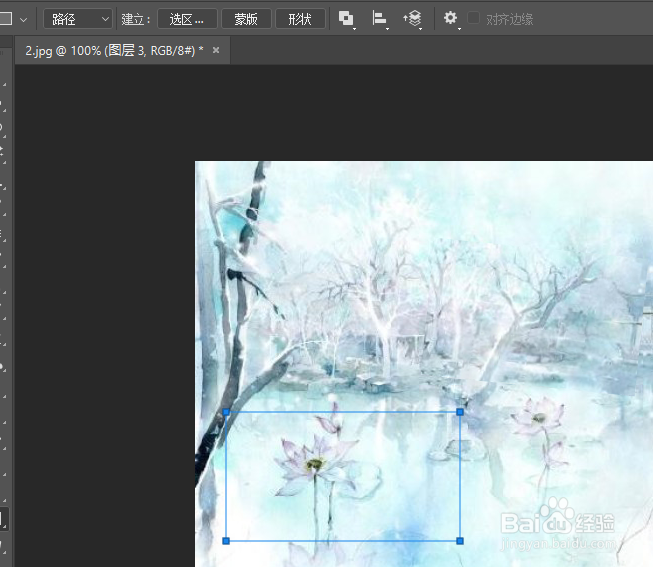Click bottom-left handle of rectangle path
Viewport: 653px width, 567px height.
tap(226, 541)
